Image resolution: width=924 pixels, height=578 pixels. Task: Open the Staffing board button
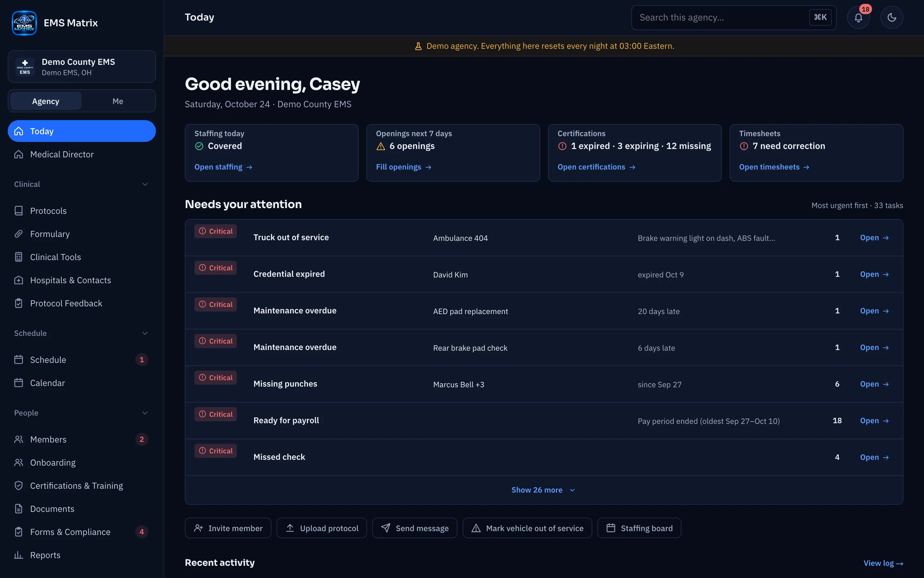(x=639, y=528)
